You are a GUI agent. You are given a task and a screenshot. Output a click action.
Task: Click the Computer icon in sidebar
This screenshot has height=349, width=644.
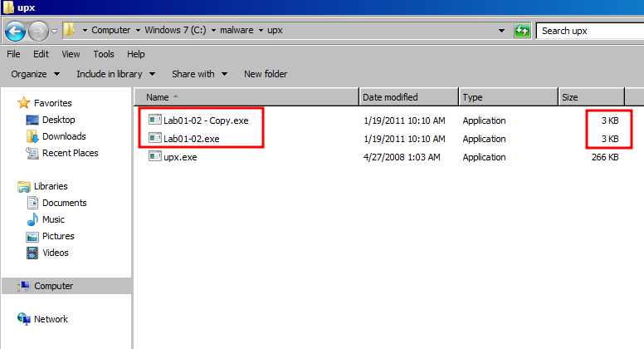click(24, 286)
